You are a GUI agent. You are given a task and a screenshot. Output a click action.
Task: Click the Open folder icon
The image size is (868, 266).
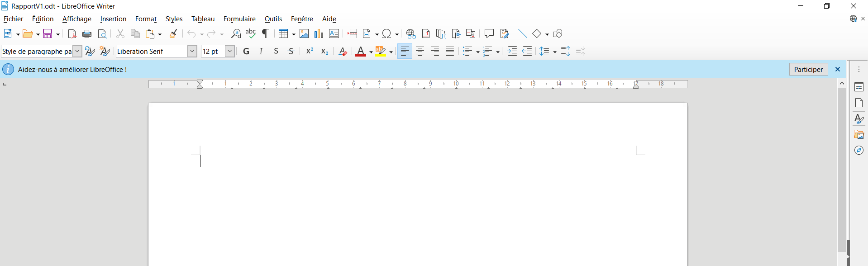click(28, 33)
